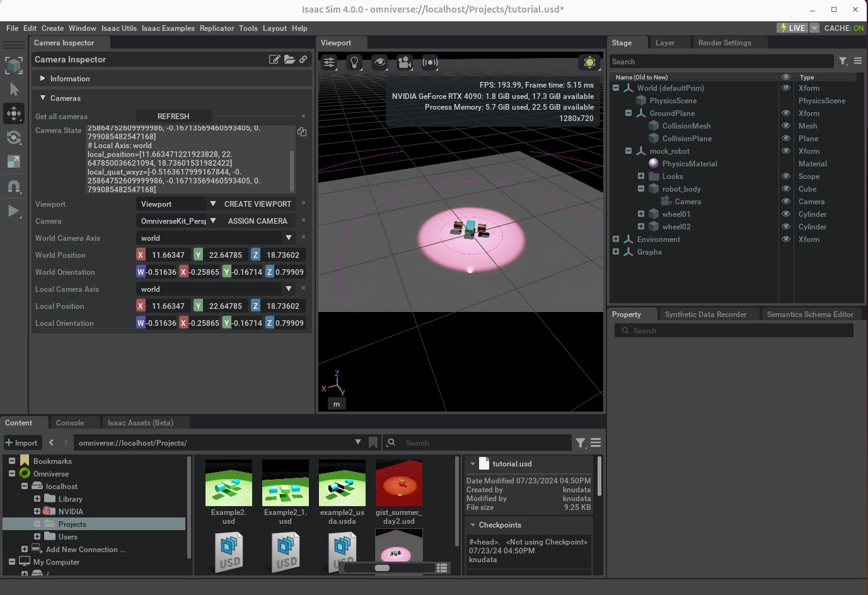Open Synthetic Data Recorder tab
868x595 pixels.
705,315
